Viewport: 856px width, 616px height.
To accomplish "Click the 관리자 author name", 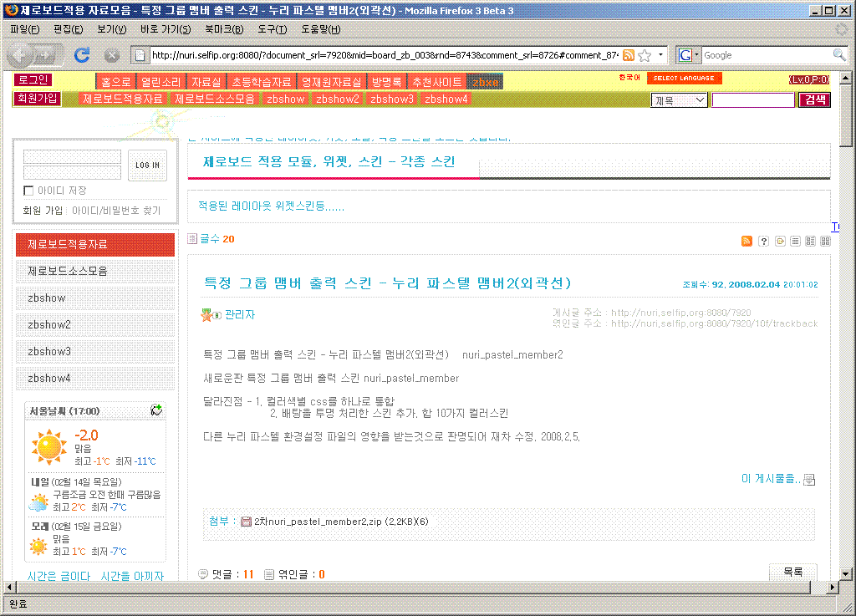I will pos(240,315).
